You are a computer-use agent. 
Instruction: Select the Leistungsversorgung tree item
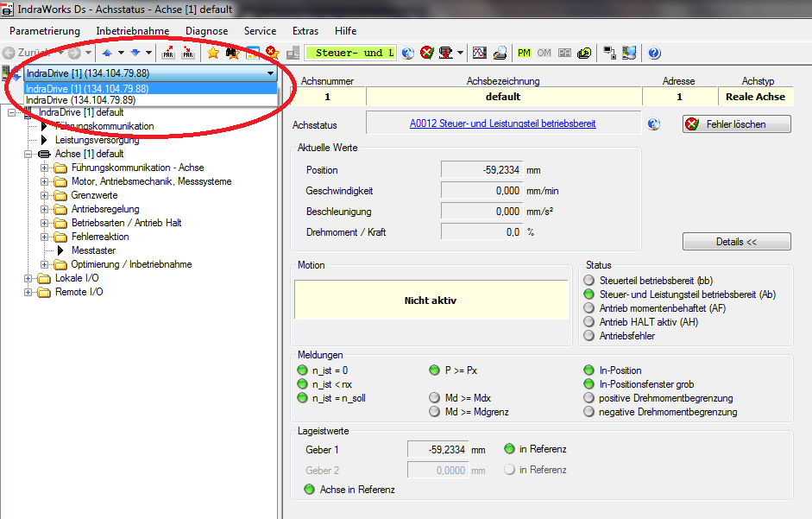(x=97, y=140)
